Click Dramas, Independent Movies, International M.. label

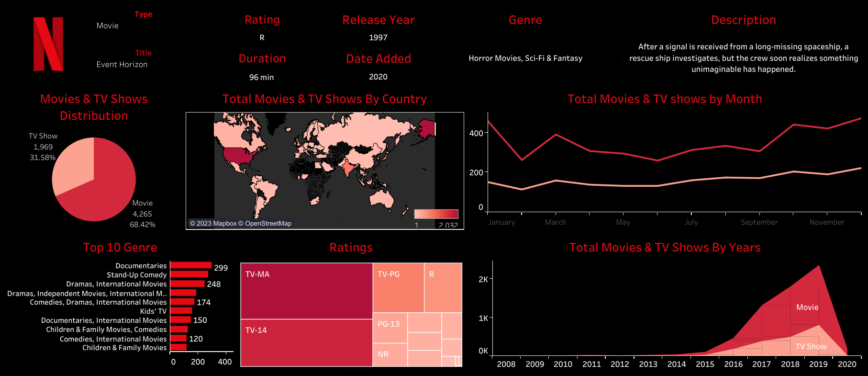pyautogui.click(x=87, y=293)
